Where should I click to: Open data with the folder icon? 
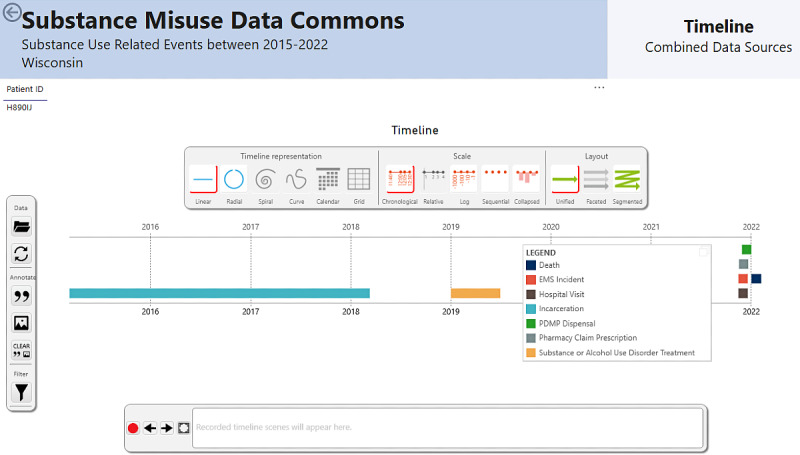click(21, 226)
